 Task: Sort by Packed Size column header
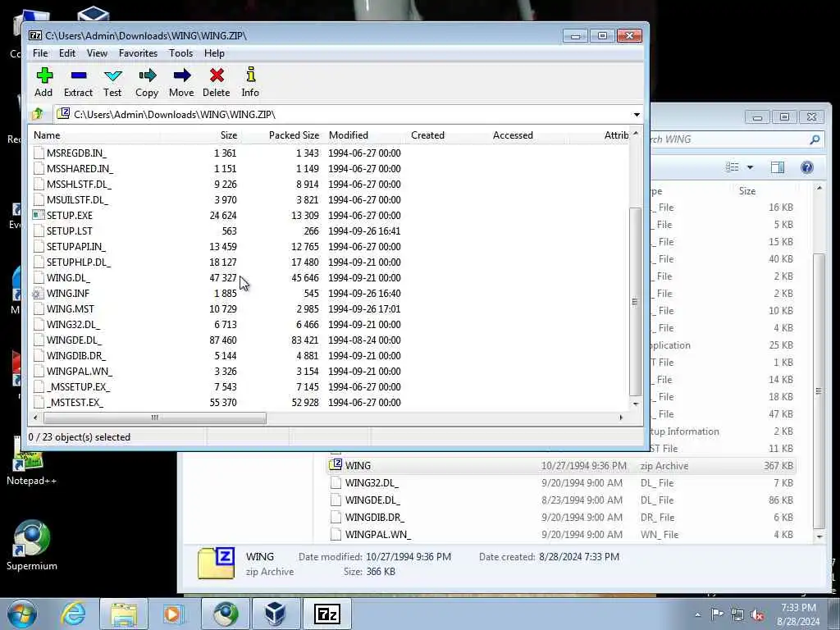pos(282,135)
